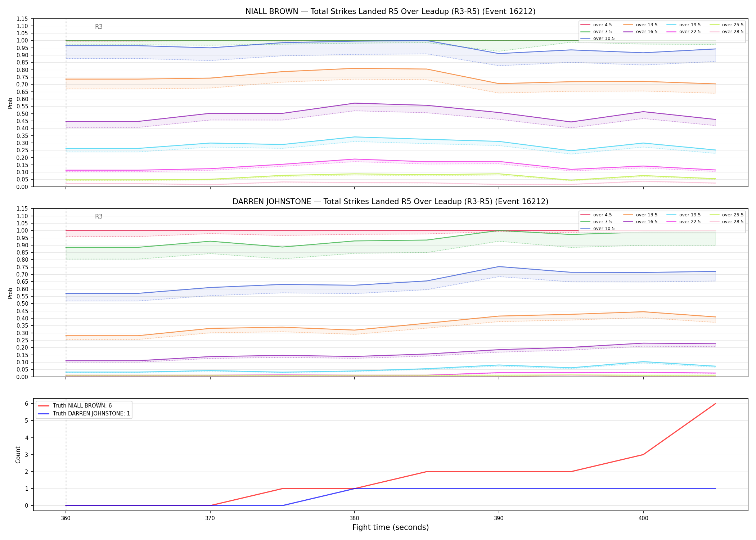Select 'over 25.5' in Darren Johnstone legend
The width and height of the screenshot is (756, 540).
(726, 215)
